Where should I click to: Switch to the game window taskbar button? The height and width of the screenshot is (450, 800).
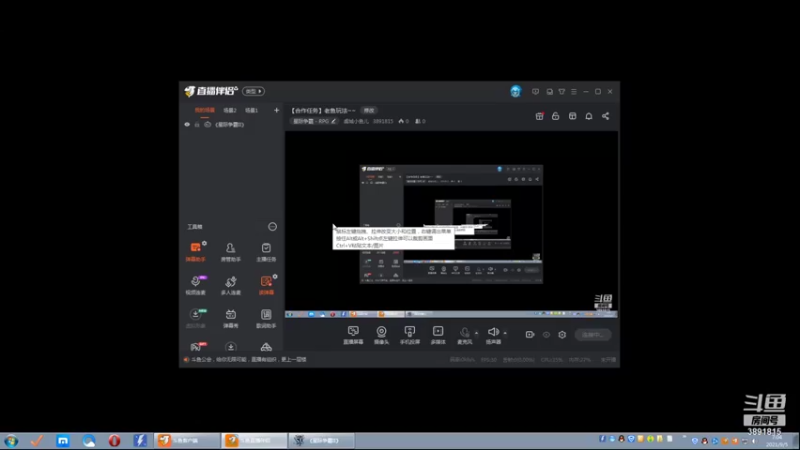[320, 441]
